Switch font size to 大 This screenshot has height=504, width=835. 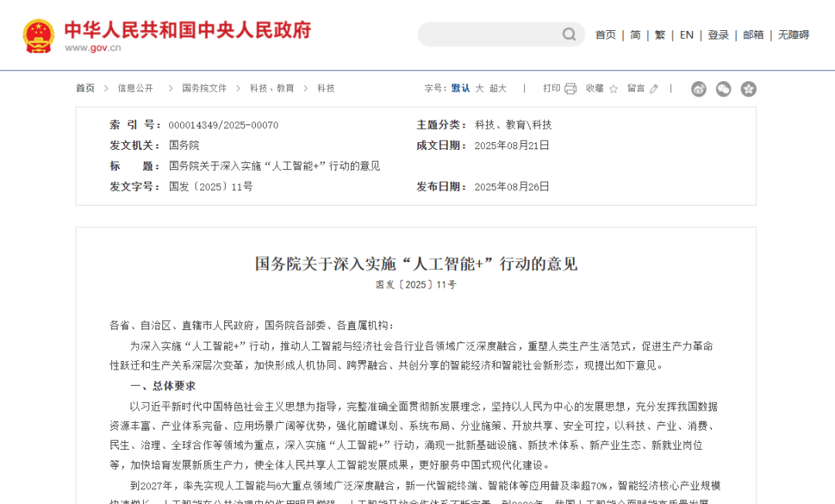(480, 88)
